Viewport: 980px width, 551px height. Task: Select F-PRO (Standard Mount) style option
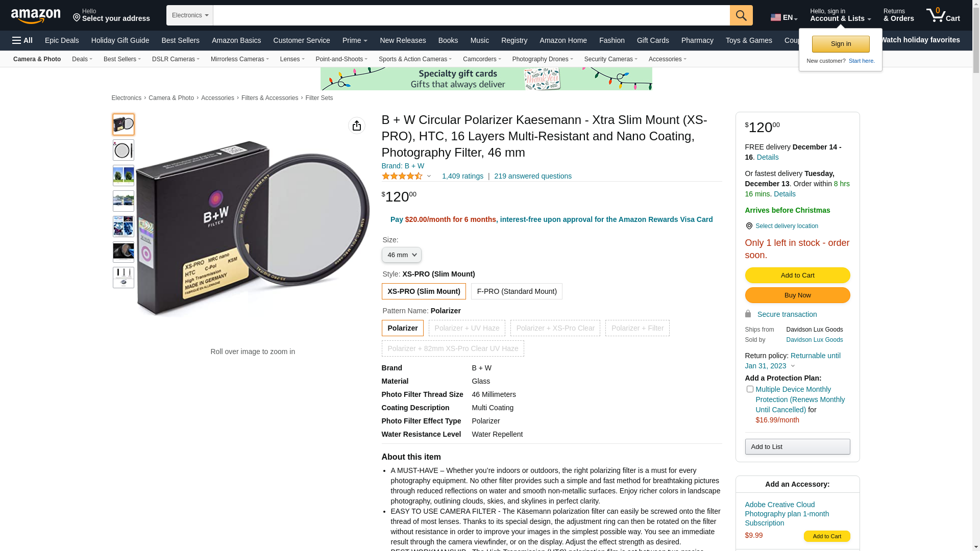[x=517, y=291]
